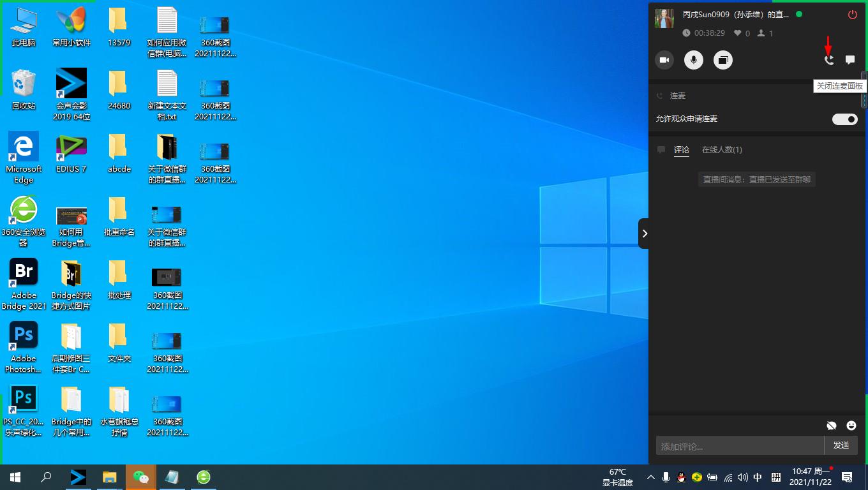Click the disable comments crossed-bubble icon
This screenshot has height=490, width=868.
[x=831, y=426]
